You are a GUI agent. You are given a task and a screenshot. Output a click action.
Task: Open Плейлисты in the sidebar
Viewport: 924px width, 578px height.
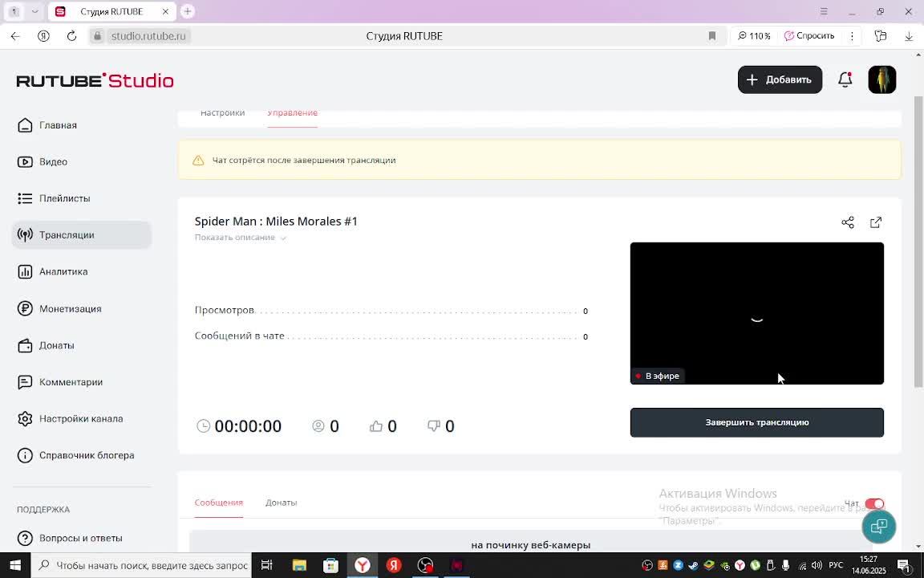point(64,198)
